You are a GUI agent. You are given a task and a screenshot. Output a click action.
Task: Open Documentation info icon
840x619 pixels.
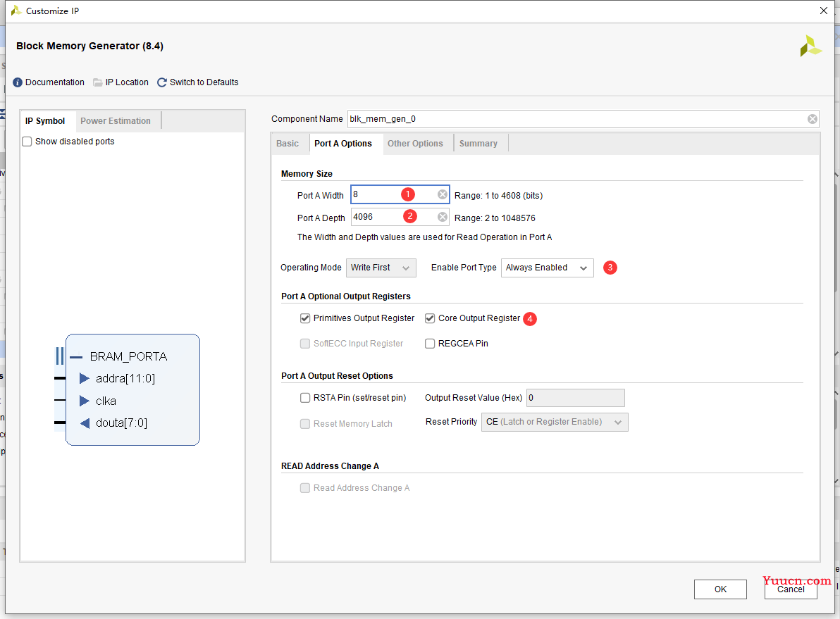[18, 82]
